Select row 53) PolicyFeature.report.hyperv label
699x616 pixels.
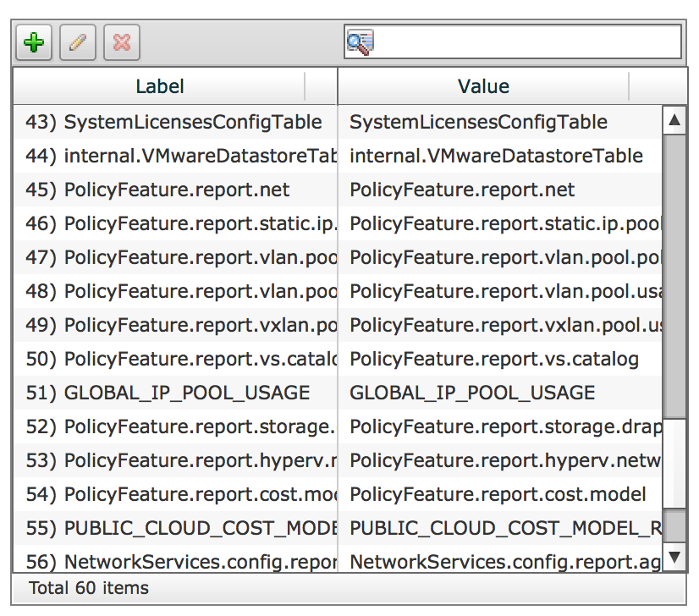coord(174,461)
